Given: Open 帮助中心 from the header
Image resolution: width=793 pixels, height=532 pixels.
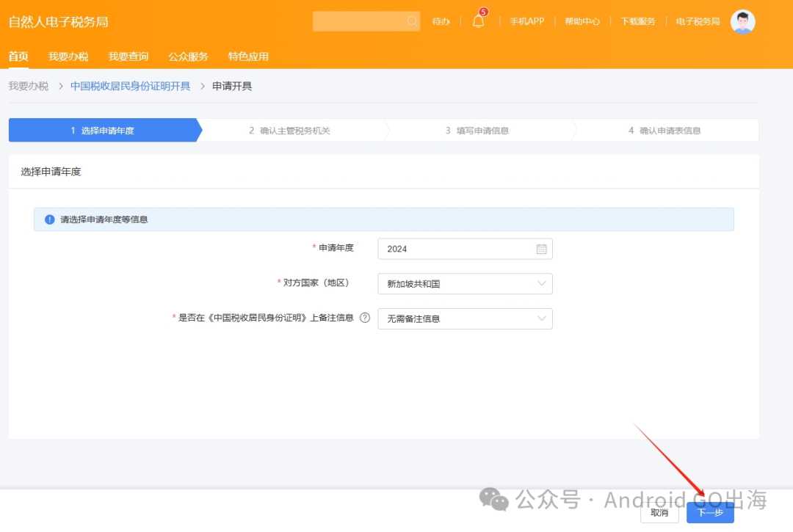Looking at the screenshot, I should (584, 21).
